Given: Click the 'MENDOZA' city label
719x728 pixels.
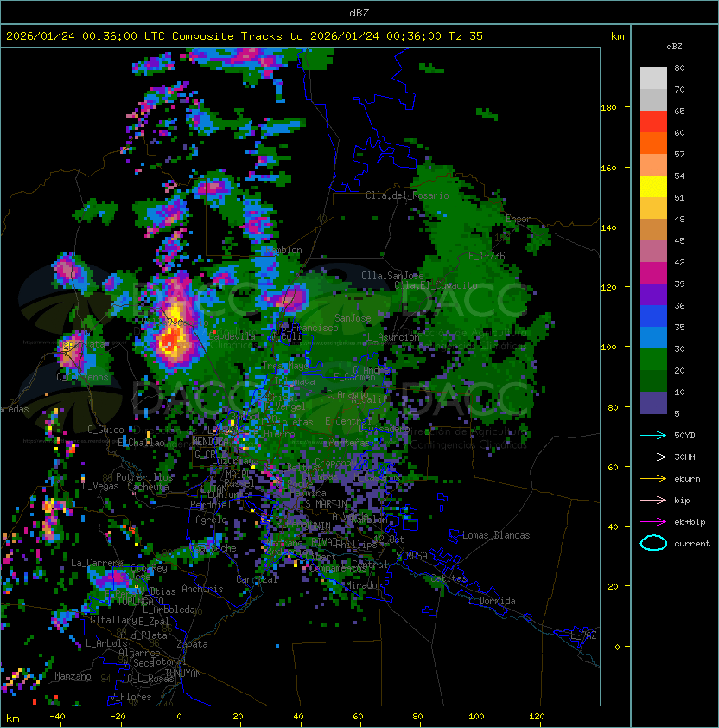Looking at the screenshot, I should coord(210,442).
